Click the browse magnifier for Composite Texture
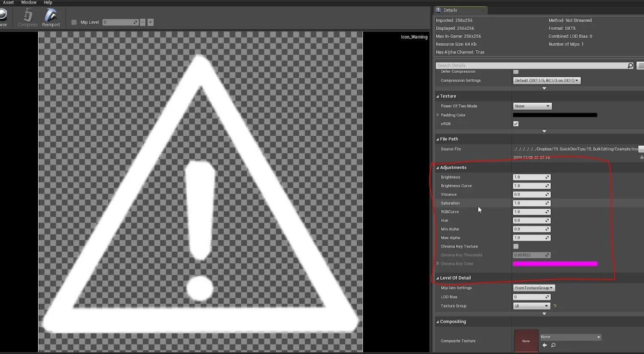Screen dimensions: 644x354 click(553, 345)
